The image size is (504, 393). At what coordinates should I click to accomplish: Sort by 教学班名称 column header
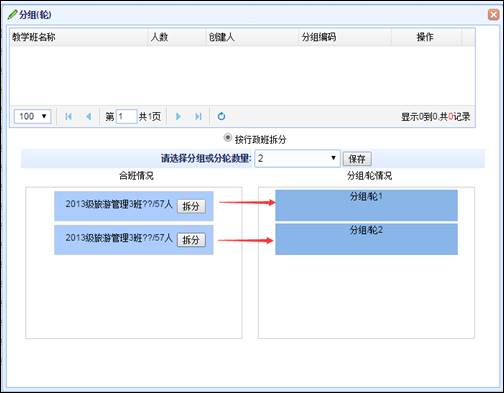(x=34, y=37)
